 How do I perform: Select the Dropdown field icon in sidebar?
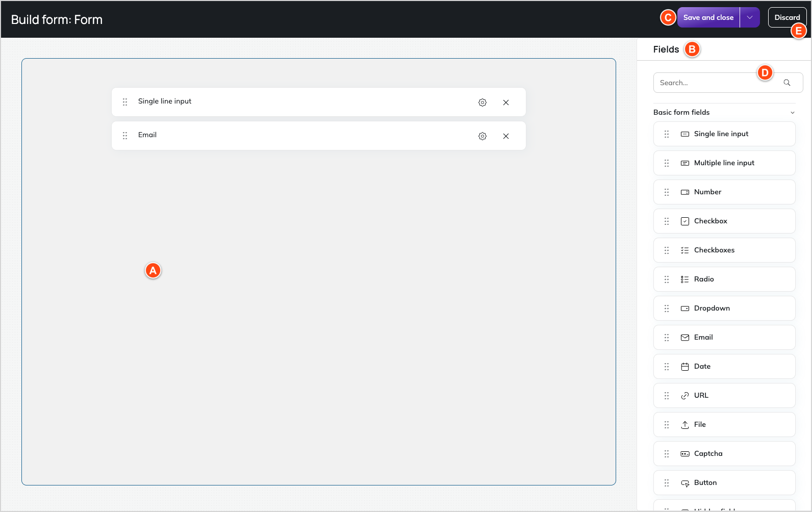685,309
